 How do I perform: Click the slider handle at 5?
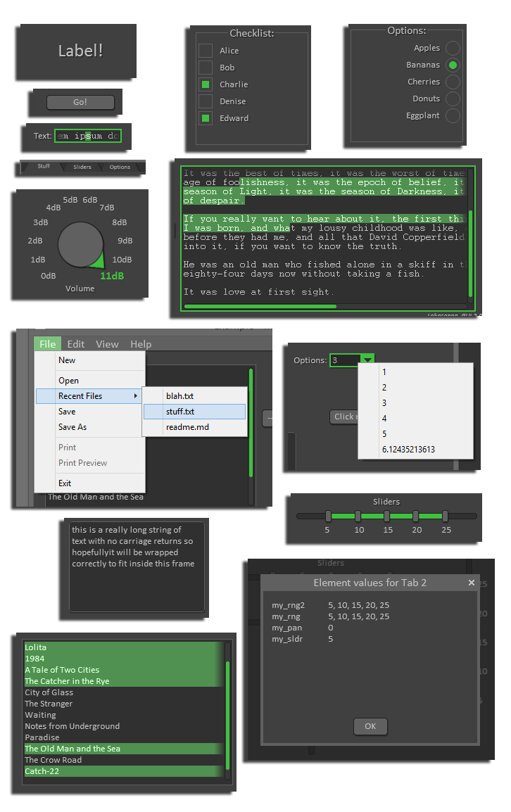[x=328, y=516]
